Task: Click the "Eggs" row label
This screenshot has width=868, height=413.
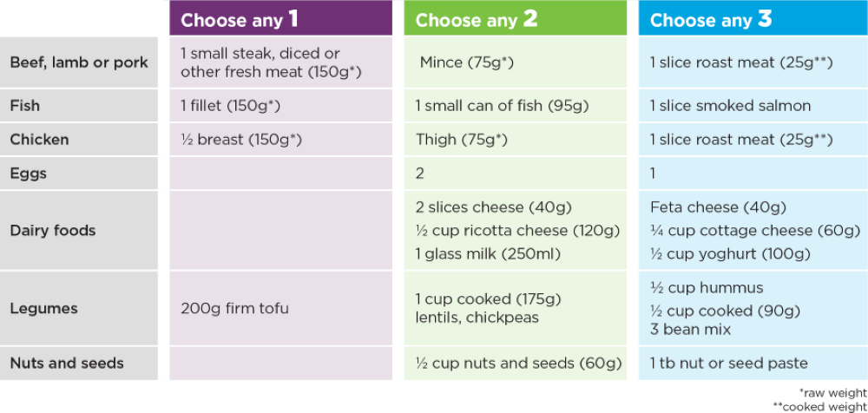Action: pyautogui.click(x=29, y=174)
